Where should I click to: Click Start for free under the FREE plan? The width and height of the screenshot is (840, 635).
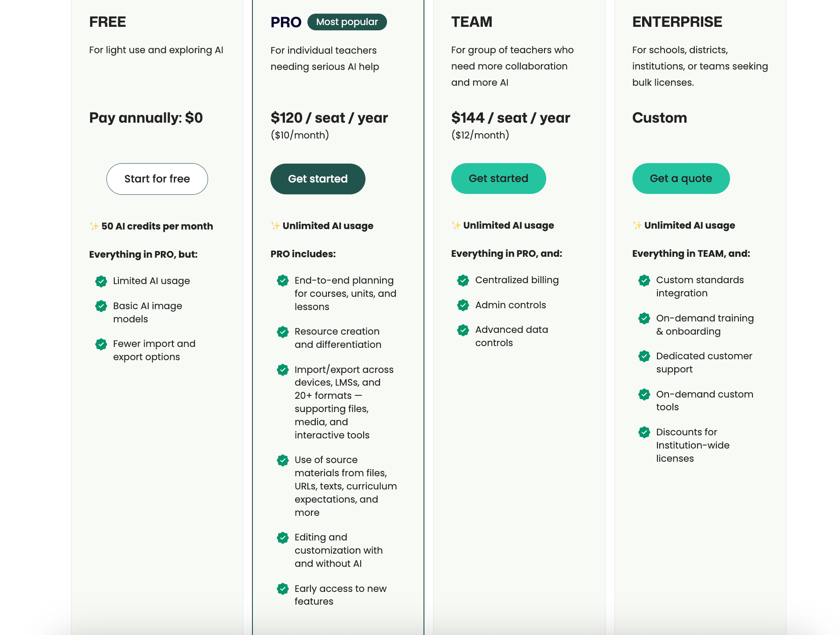tap(157, 179)
